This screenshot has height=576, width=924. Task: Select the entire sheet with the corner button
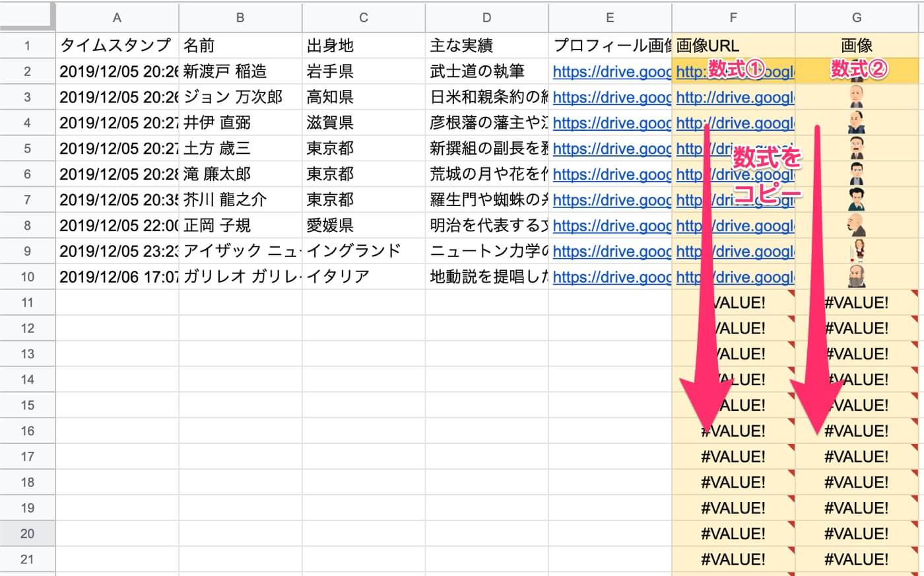pyautogui.click(x=27, y=18)
